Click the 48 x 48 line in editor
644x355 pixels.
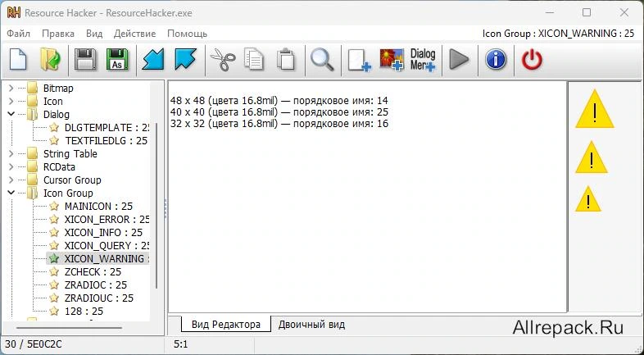click(279, 100)
